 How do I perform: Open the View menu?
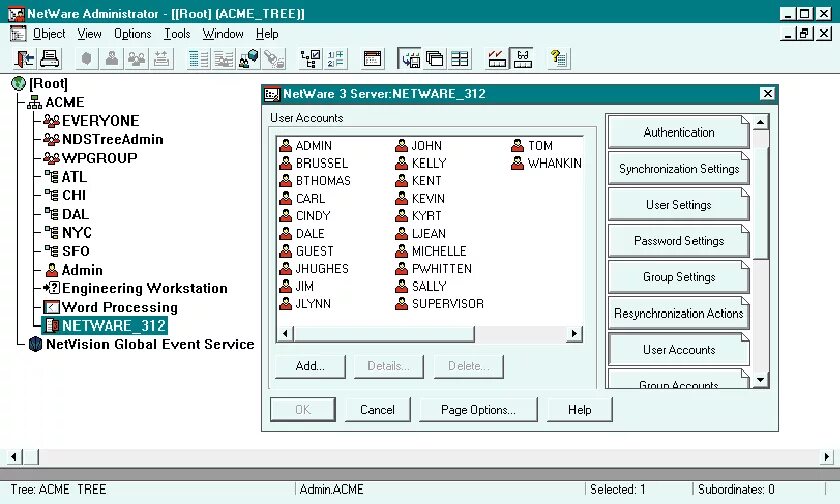(89, 34)
